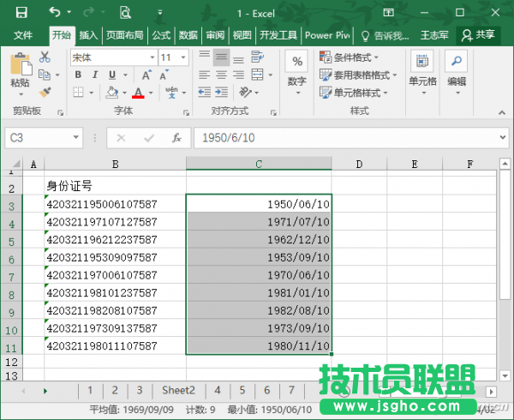Open the Sheet2 worksheet tab
Screen dimensions: 514x420
click(179, 390)
